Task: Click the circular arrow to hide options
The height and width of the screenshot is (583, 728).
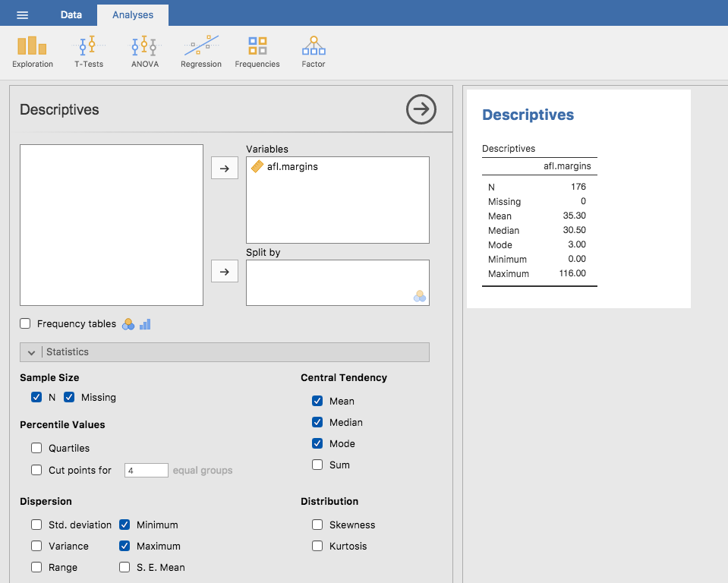Action: click(x=421, y=109)
